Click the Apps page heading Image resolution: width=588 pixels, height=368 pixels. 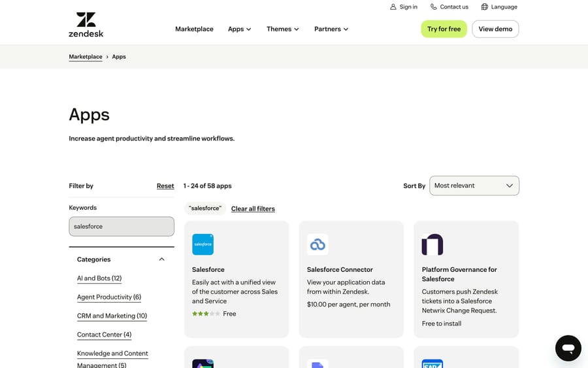coord(90,115)
